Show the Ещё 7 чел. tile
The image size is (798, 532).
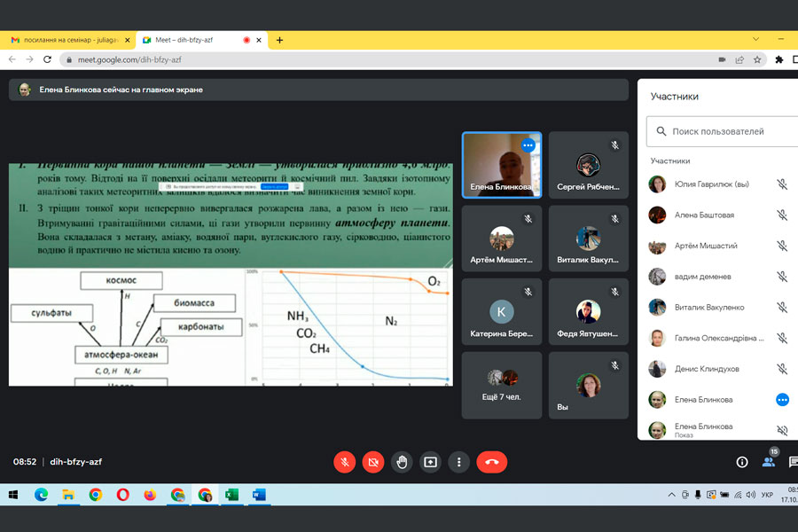[x=502, y=386]
